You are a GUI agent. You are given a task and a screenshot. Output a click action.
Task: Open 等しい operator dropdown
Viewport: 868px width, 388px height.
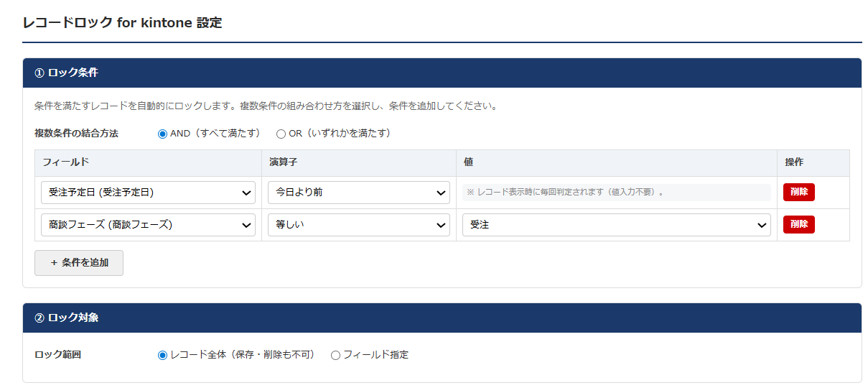[x=359, y=225]
